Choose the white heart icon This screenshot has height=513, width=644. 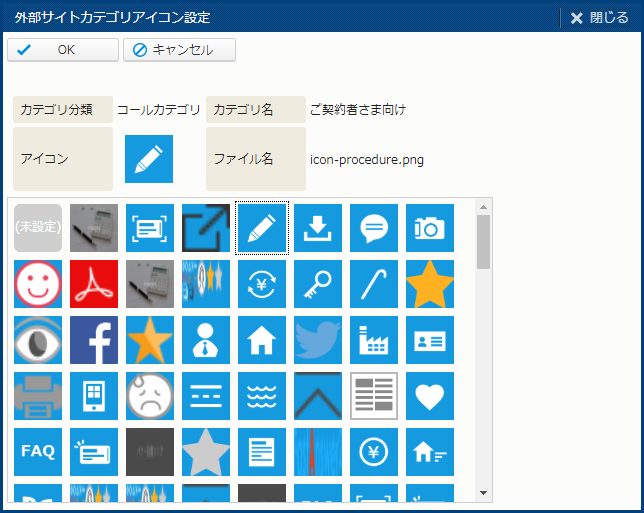(x=430, y=396)
